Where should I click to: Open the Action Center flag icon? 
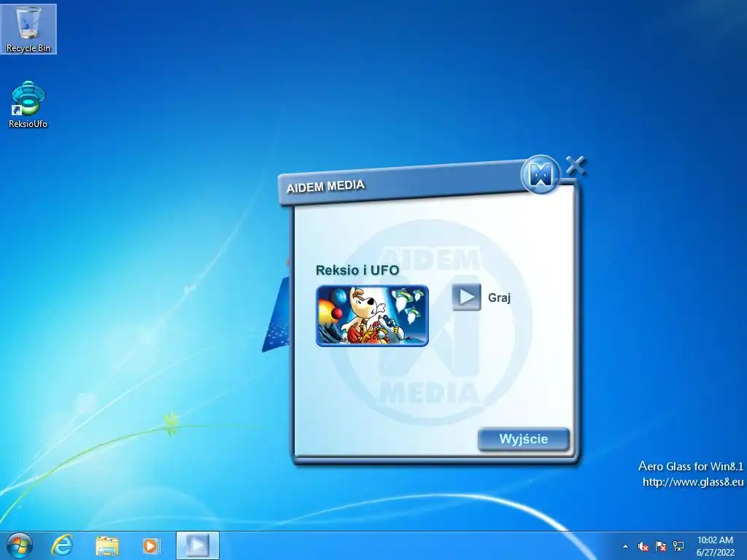coord(661,546)
